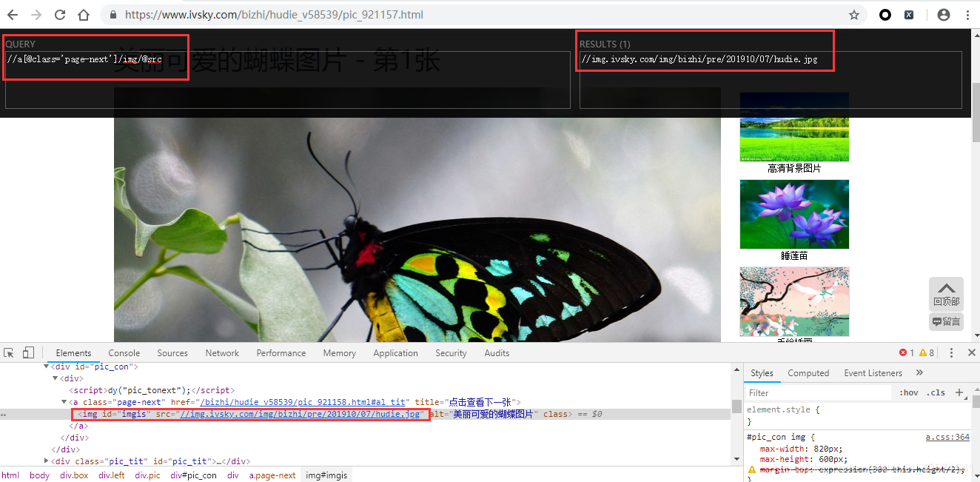Switch to the Network tab
Viewport: 980px width, 482px height.
point(222,353)
